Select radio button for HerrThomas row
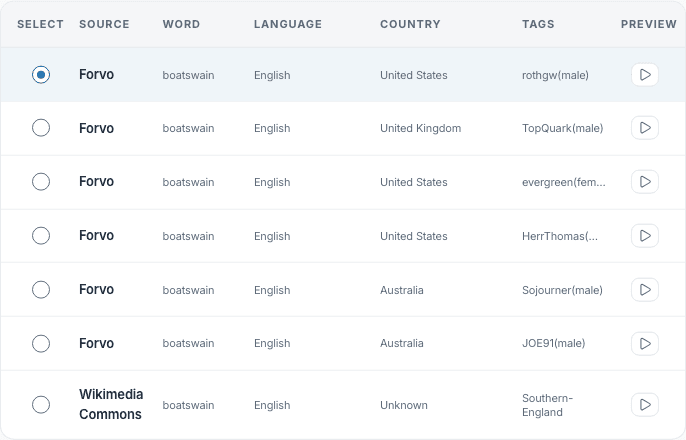The image size is (686, 440). (x=41, y=236)
